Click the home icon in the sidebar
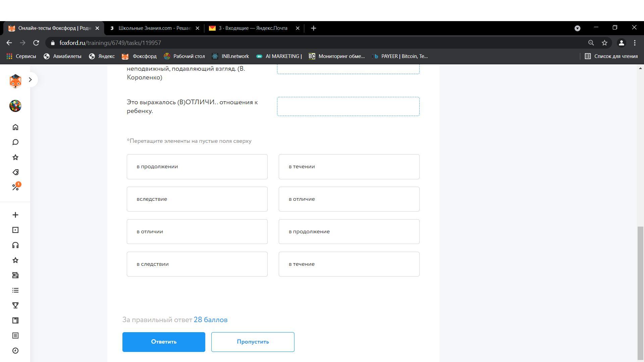Viewport: 644px width, 362px height. click(x=15, y=127)
